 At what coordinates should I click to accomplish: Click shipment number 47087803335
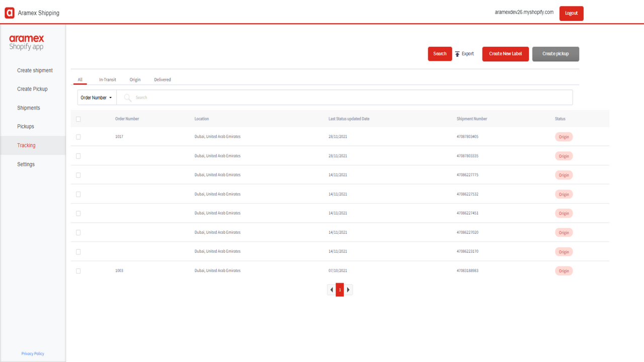pos(467,156)
